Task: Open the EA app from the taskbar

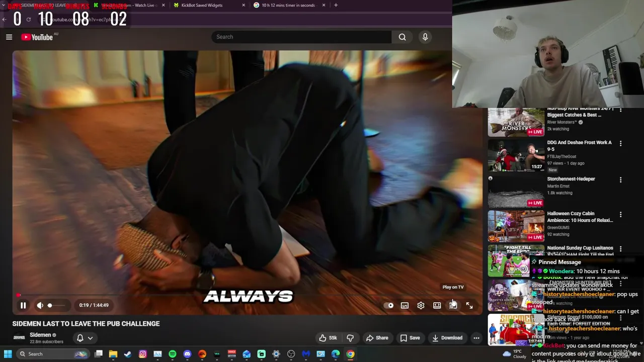Action: (x=202, y=354)
